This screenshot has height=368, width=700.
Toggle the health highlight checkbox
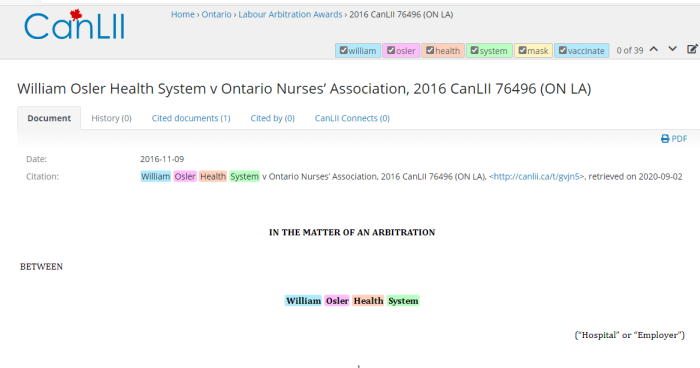(430, 50)
